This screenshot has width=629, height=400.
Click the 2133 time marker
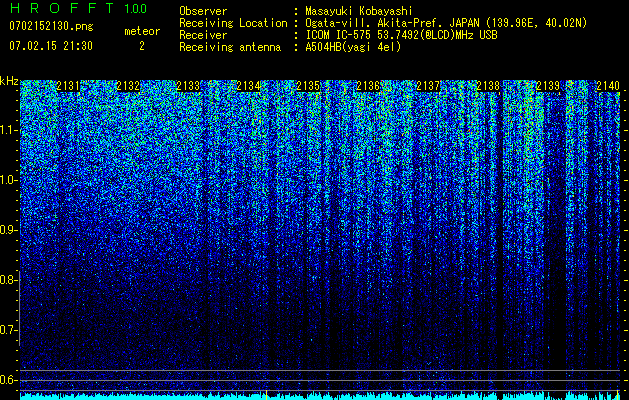189,86
